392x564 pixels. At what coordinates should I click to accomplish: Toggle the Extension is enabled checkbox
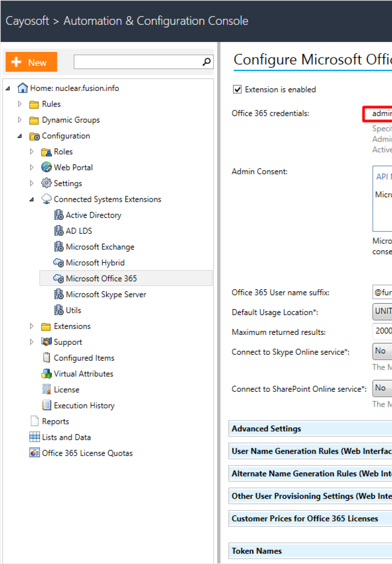point(237,89)
